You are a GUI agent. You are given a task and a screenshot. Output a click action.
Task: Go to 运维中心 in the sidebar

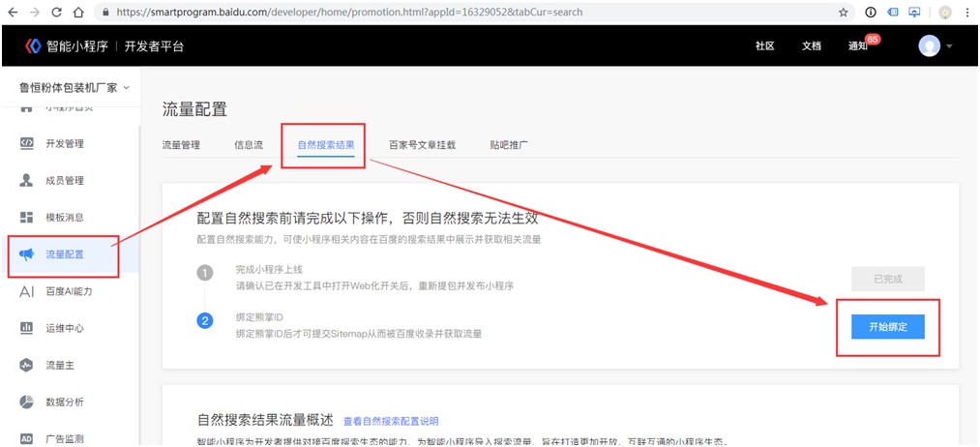(x=64, y=328)
